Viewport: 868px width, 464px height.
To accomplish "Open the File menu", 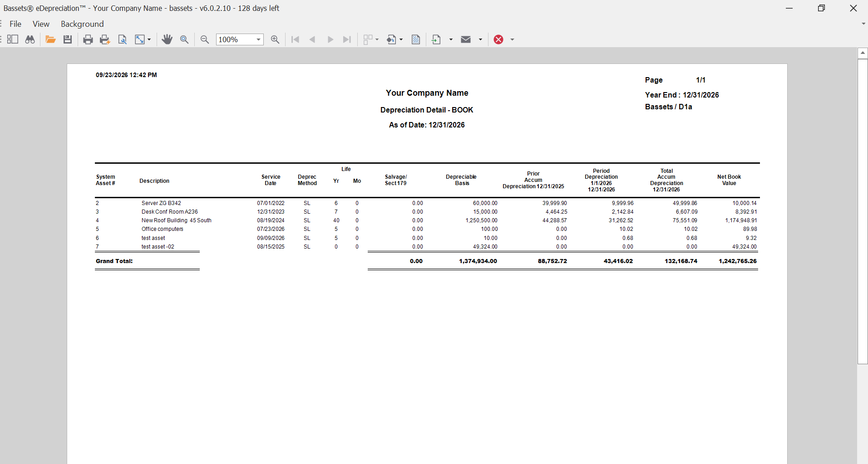I will (15, 24).
